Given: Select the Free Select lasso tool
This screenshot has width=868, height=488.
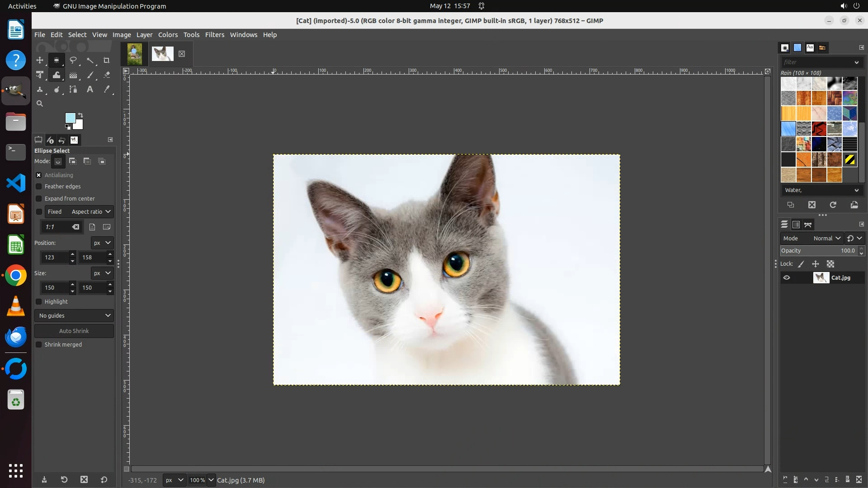Looking at the screenshot, I should (x=73, y=60).
